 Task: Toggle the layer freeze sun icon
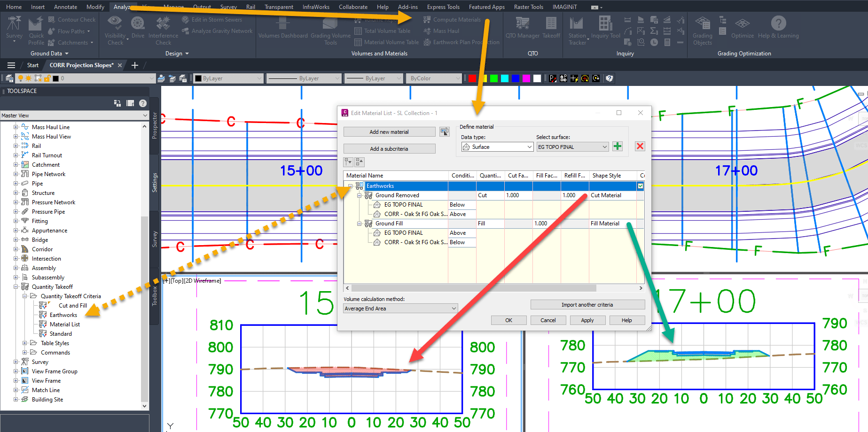coord(29,78)
